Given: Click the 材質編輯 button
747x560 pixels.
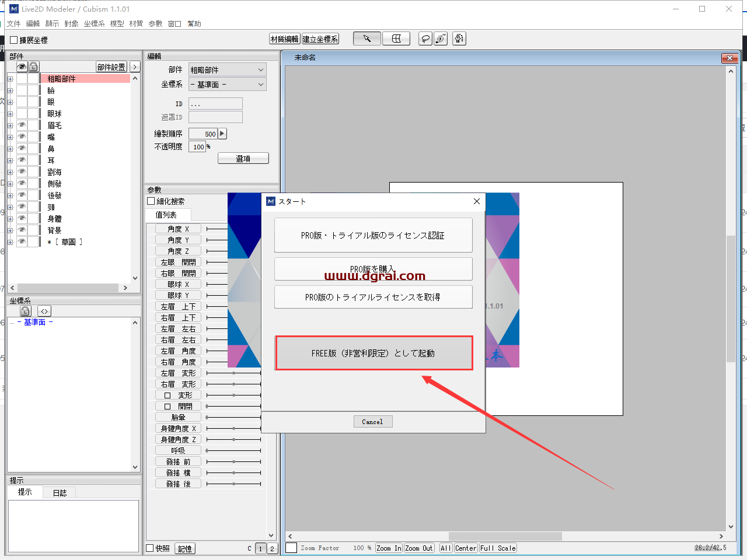Looking at the screenshot, I should [x=285, y=39].
